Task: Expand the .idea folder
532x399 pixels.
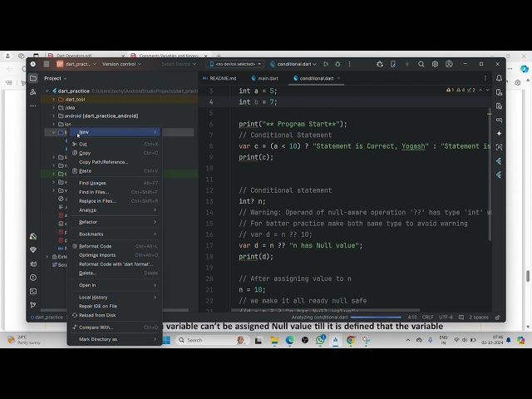Action: coord(53,107)
